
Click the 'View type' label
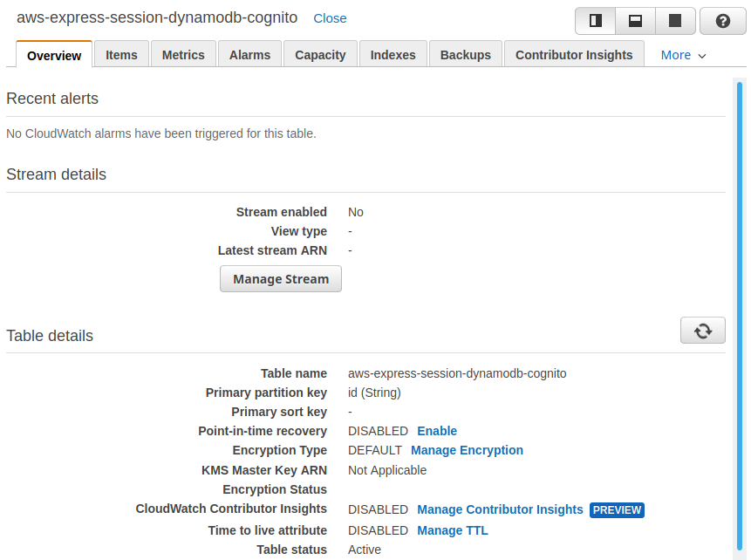click(x=299, y=231)
